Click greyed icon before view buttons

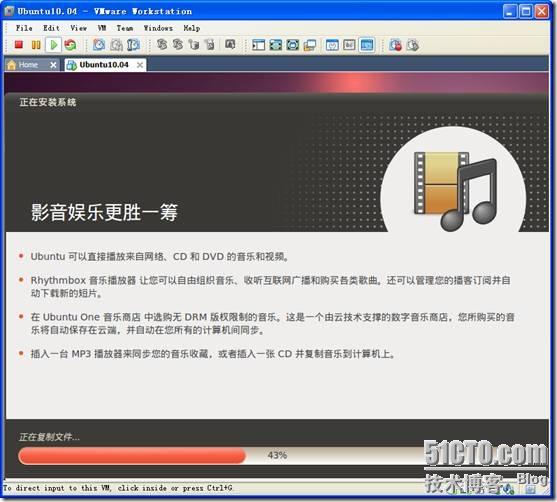point(230,44)
